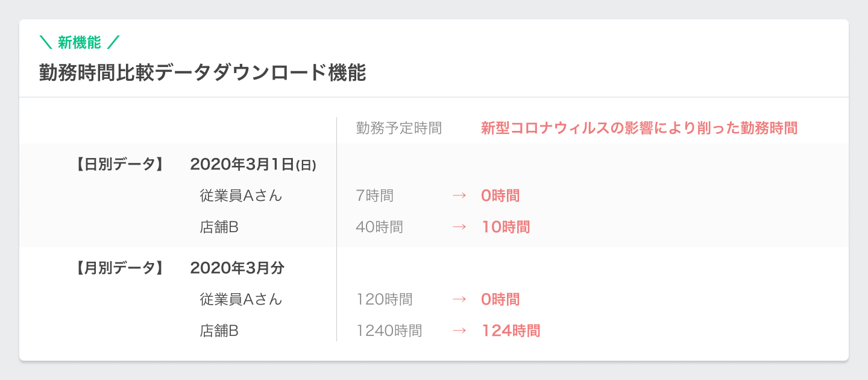This screenshot has height=380, width=868.
Task: Click the red 新型コロナウィルスの影響により削った勤務時間 header
Action: [640, 128]
